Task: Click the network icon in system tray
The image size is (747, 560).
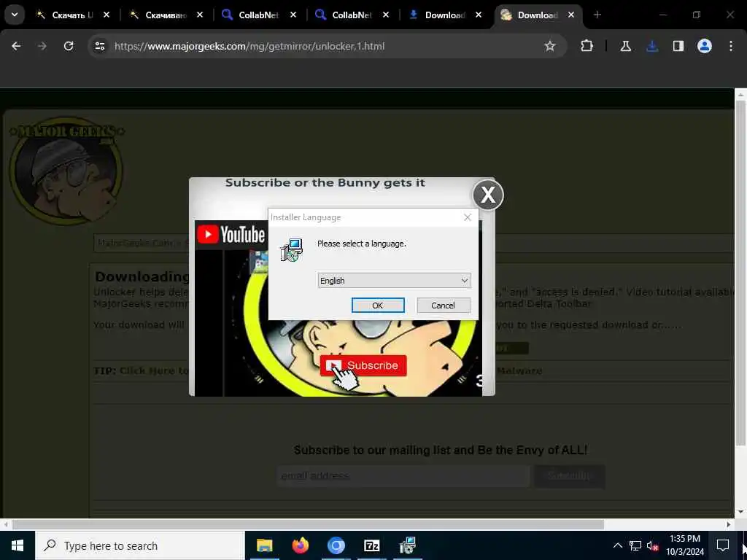Action: point(635,545)
